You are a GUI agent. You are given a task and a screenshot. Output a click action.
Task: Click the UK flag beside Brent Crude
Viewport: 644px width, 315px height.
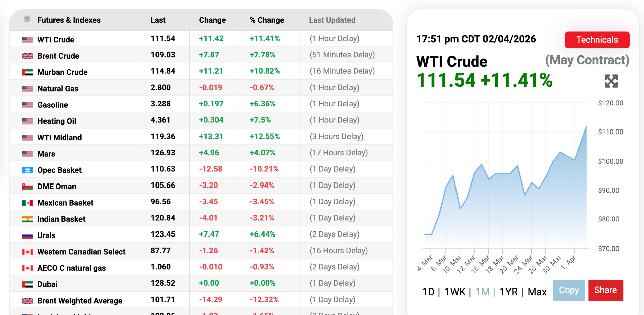(28, 56)
